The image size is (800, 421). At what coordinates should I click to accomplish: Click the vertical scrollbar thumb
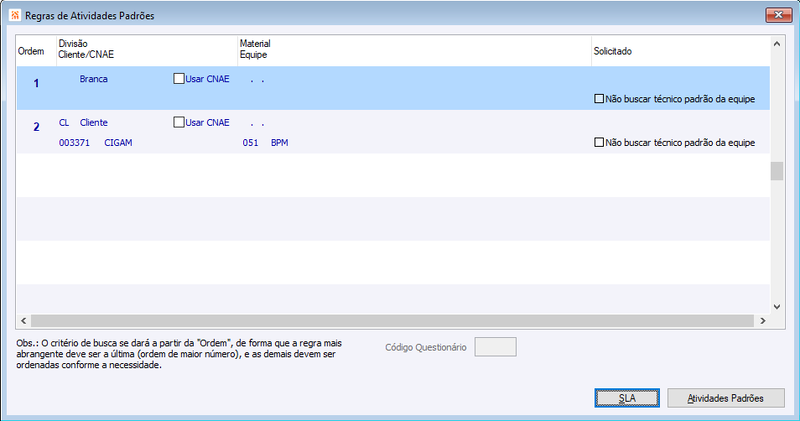click(777, 171)
